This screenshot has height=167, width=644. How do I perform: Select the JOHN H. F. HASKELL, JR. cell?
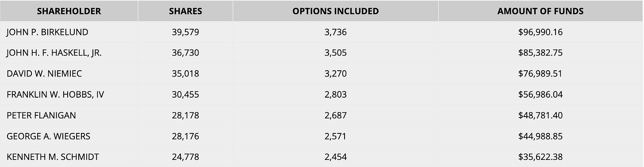pyautogui.click(x=69, y=53)
